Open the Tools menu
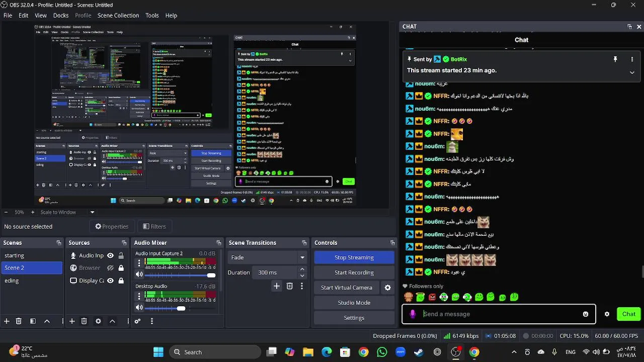The width and height of the screenshot is (644, 362). pos(152,16)
